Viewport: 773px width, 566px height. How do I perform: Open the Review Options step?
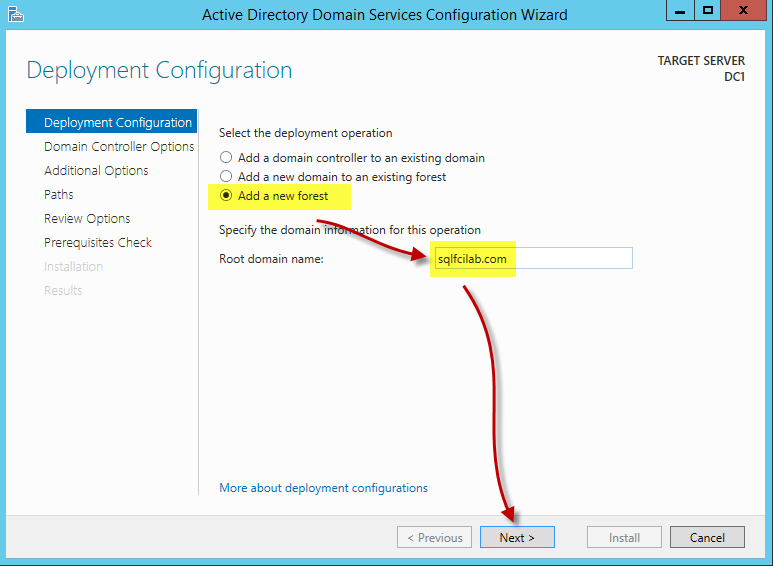(87, 218)
